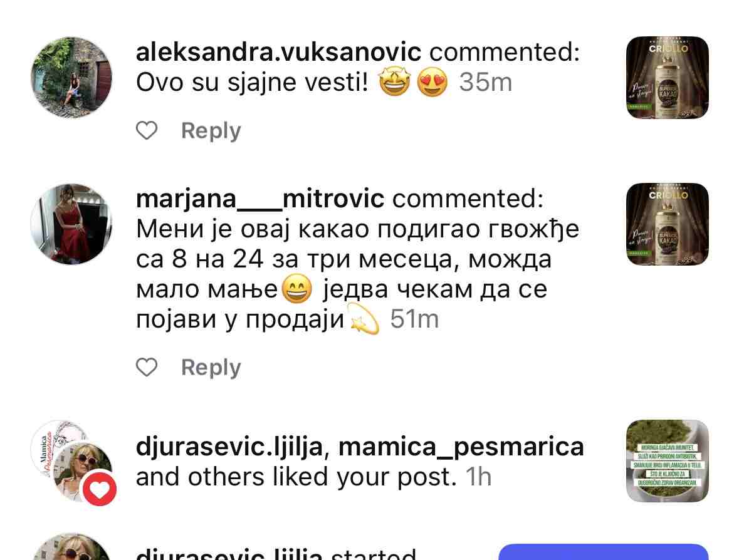Image resolution: width=739 pixels, height=560 pixels.
Task: Tap the stacked avatars beside the liked-your-post notification
Action: click(x=73, y=462)
